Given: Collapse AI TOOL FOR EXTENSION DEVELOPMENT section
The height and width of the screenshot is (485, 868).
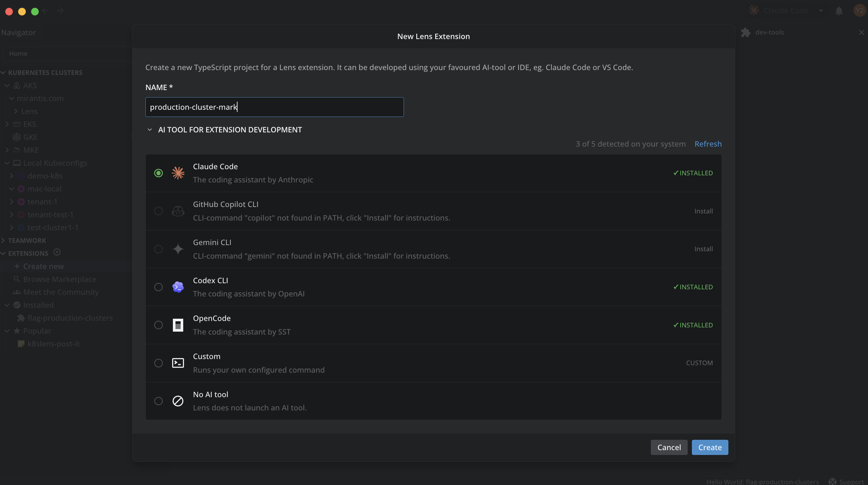Looking at the screenshot, I should [x=150, y=130].
